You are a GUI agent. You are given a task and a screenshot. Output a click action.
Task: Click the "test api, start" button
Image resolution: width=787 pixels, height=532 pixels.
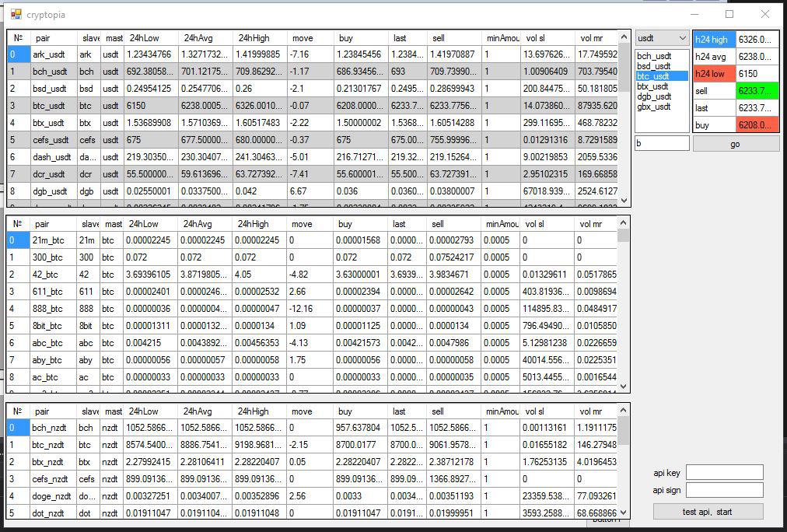click(708, 512)
